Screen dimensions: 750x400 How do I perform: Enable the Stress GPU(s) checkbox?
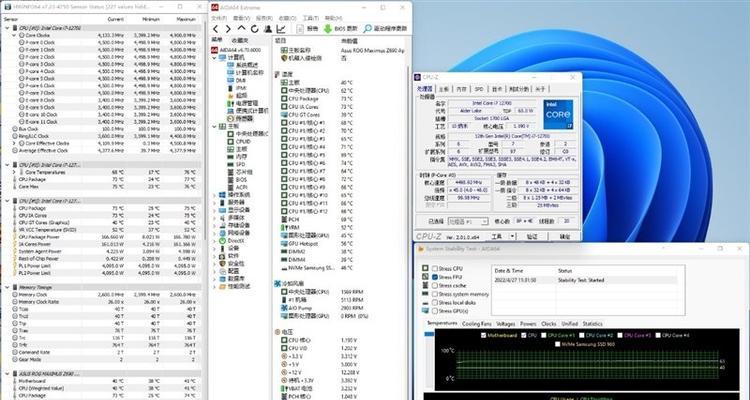click(435, 311)
